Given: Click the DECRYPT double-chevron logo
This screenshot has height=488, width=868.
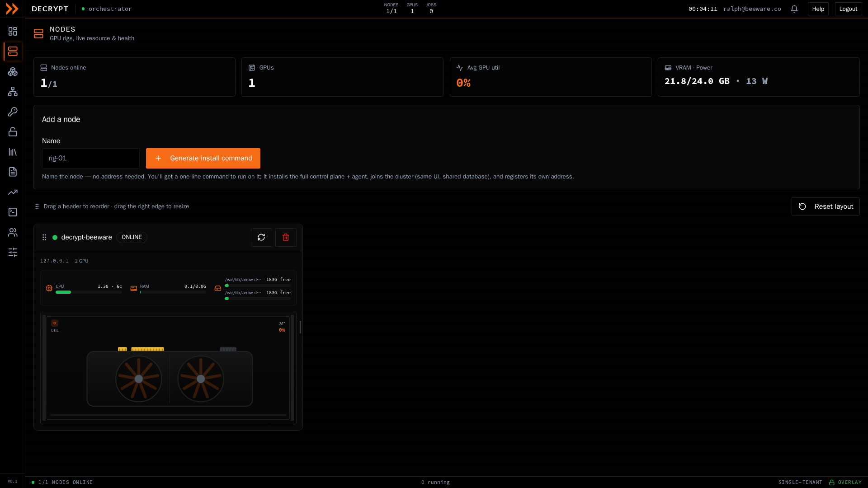Looking at the screenshot, I should (12, 9).
